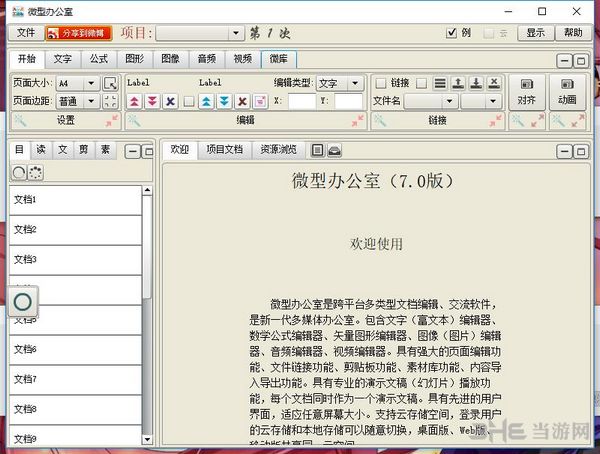Open the 项目文档 tab
This screenshot has height=454, width=600.
pos(225,149)
